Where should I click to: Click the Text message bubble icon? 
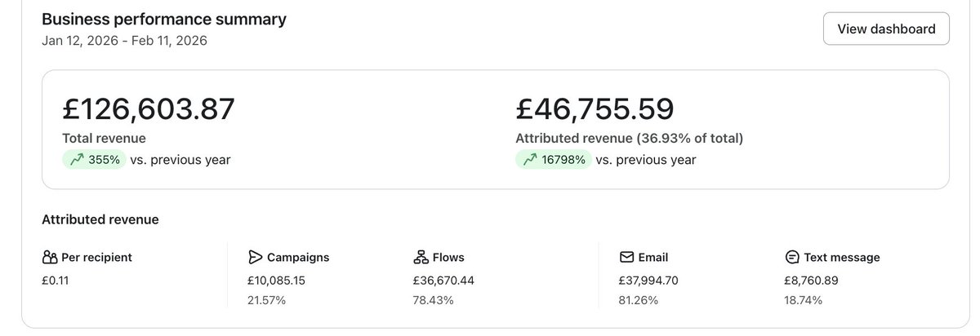click(791, 257)
